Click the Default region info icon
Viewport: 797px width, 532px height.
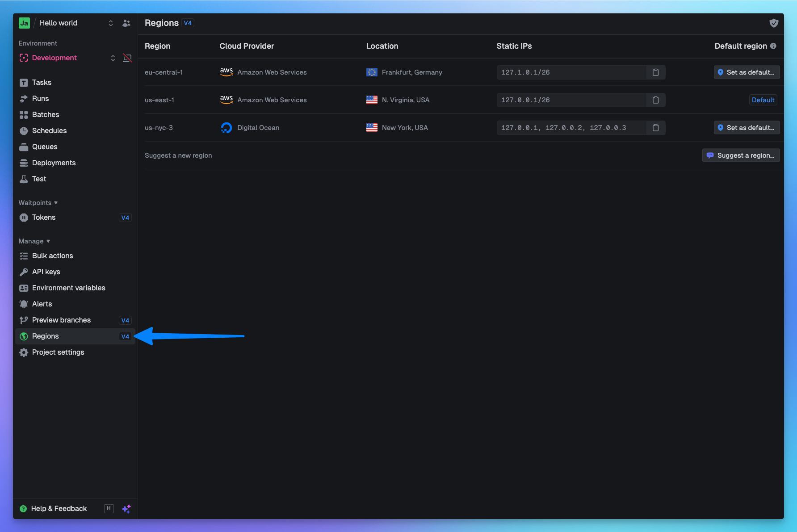773,46
